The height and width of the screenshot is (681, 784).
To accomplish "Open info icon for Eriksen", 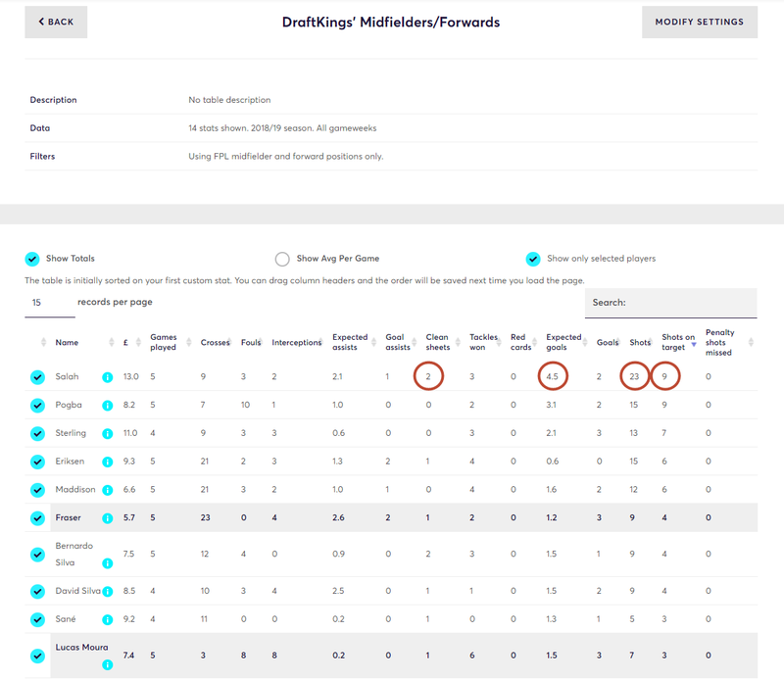I will (x=108, y=462).
